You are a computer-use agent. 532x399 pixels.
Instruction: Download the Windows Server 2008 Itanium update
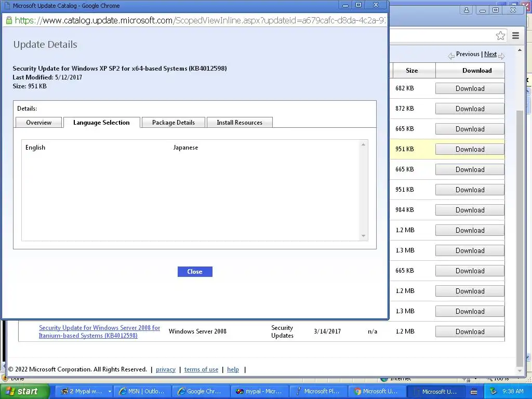coord(470,331)
